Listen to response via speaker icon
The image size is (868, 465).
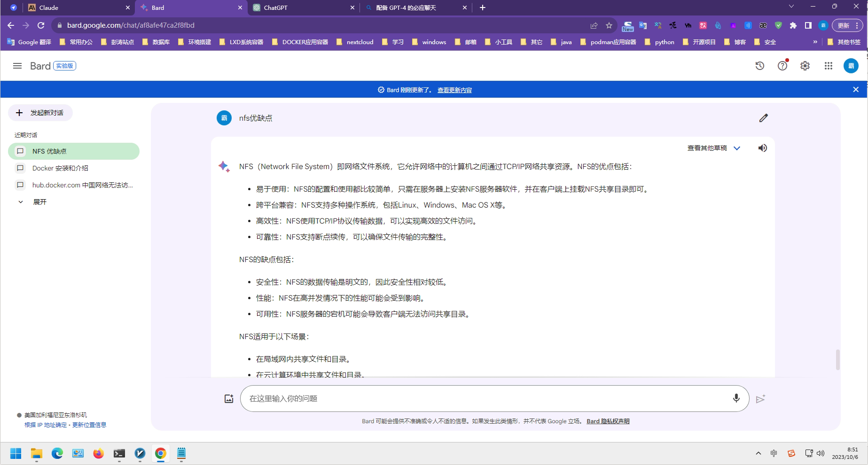763,148
